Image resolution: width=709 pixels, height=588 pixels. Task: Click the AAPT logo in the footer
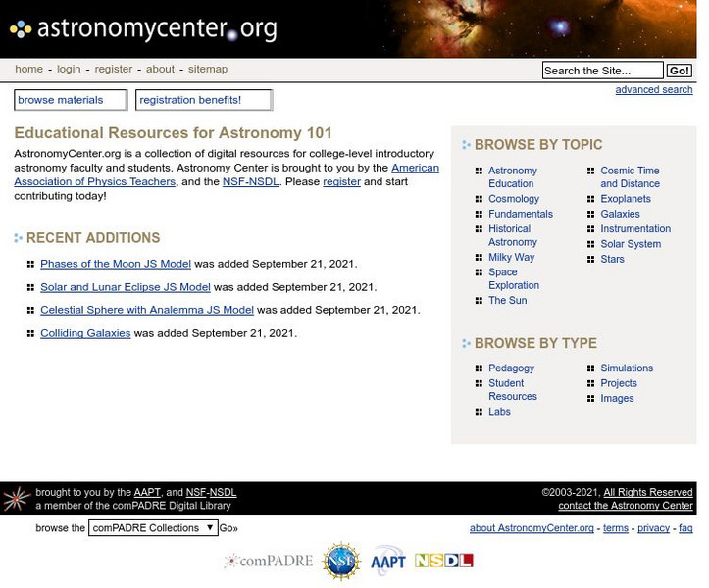pyautogui.click(x=387, y=562)
